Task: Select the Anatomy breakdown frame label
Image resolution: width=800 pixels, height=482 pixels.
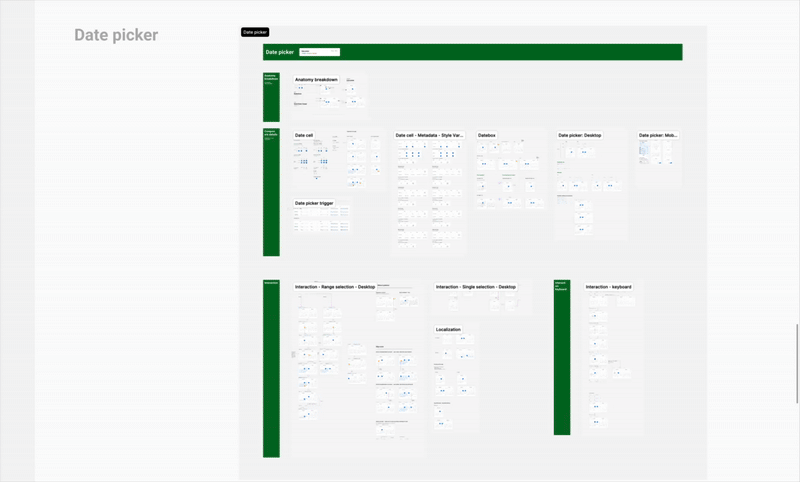Action: click(316, 79)
